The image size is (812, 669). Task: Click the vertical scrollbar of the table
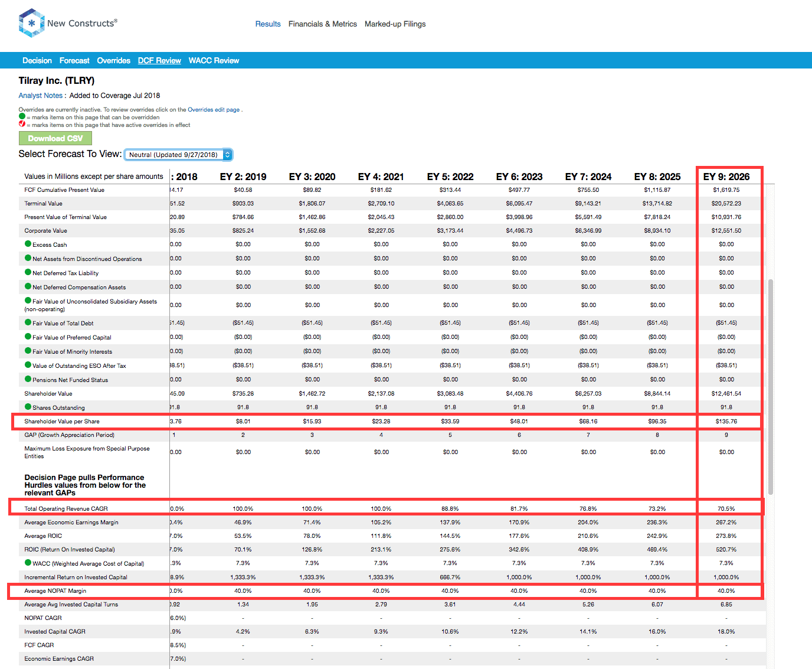tap(771, 387)
